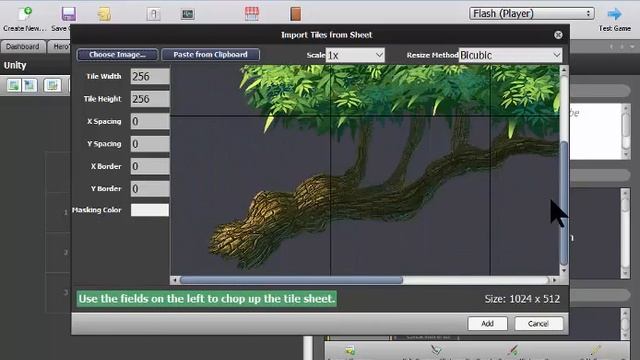The image size is (640, 360).
Task: Open the Masking Color swatch
Action: point(150,210)
